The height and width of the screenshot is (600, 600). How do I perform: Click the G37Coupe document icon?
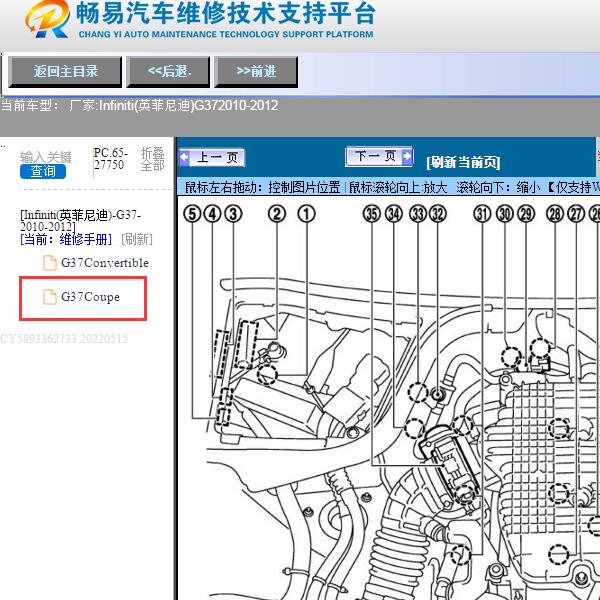click(50, 297)
